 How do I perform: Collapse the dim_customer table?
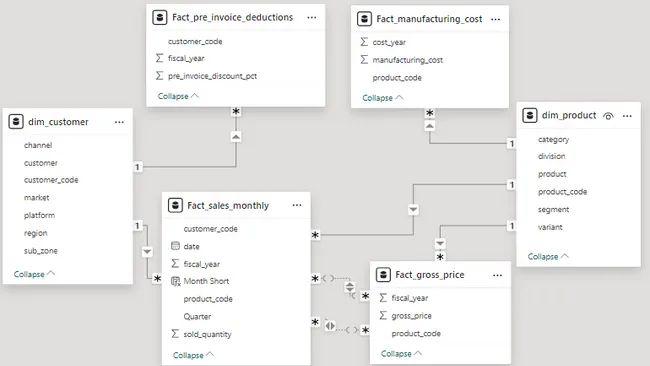[x=34, y=274]
